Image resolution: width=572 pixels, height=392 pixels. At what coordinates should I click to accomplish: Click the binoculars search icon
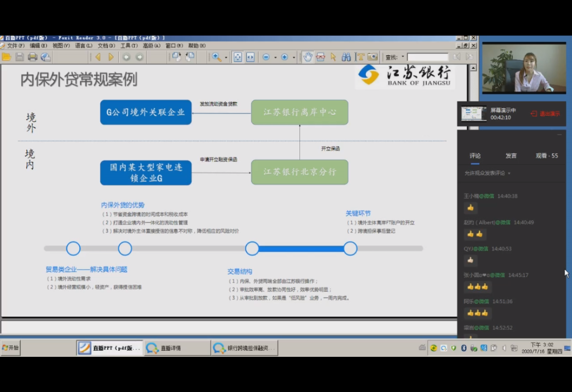click(x=346, y=57)
